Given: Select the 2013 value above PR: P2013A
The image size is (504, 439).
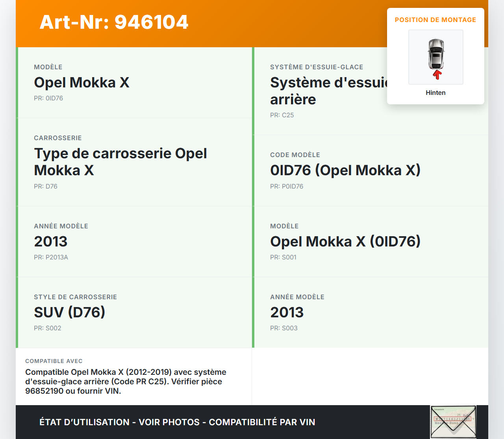Looking at the screenshot, I should click(x=51, y=241).
